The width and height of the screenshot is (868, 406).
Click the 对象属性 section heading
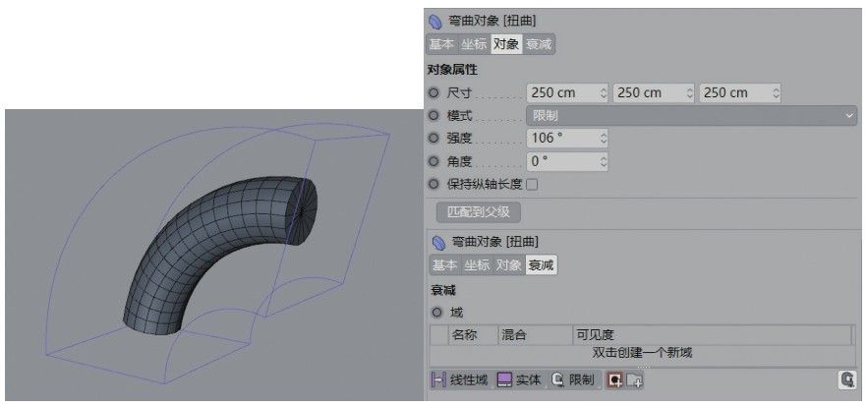[452, 70]
